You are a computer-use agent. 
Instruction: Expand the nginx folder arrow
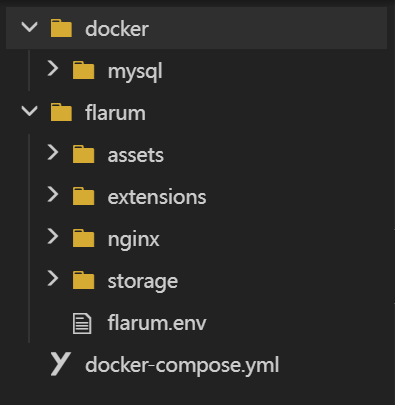[53, 237]
